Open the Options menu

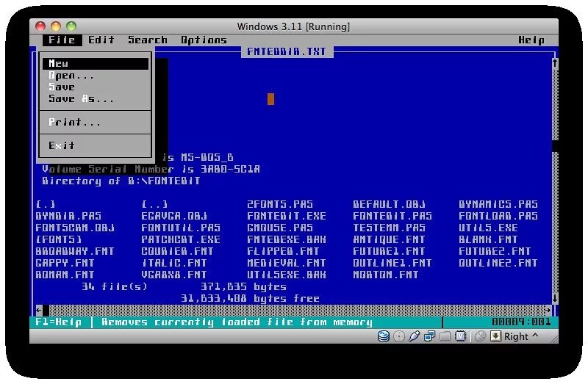pyautogui.click(x=204, y=40)
